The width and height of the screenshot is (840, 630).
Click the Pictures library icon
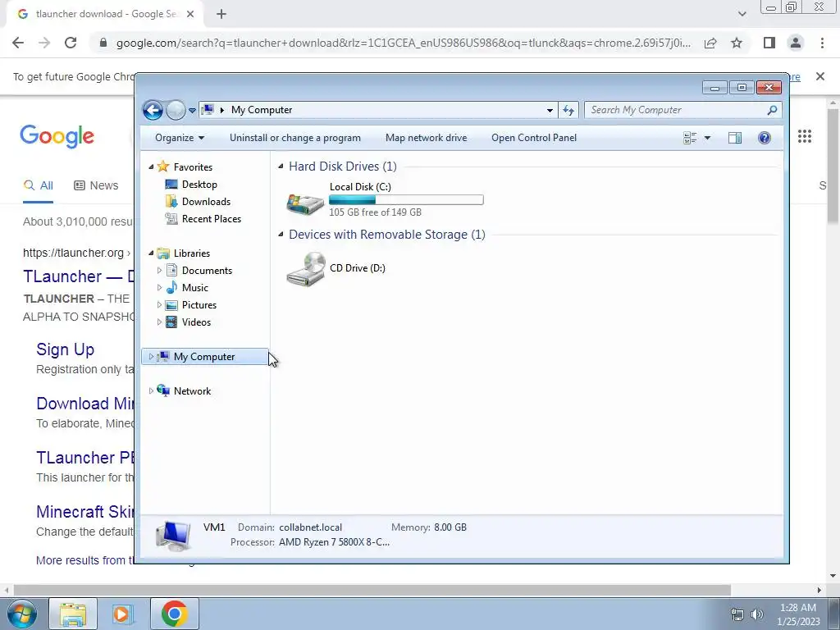[x=171, y=305]
